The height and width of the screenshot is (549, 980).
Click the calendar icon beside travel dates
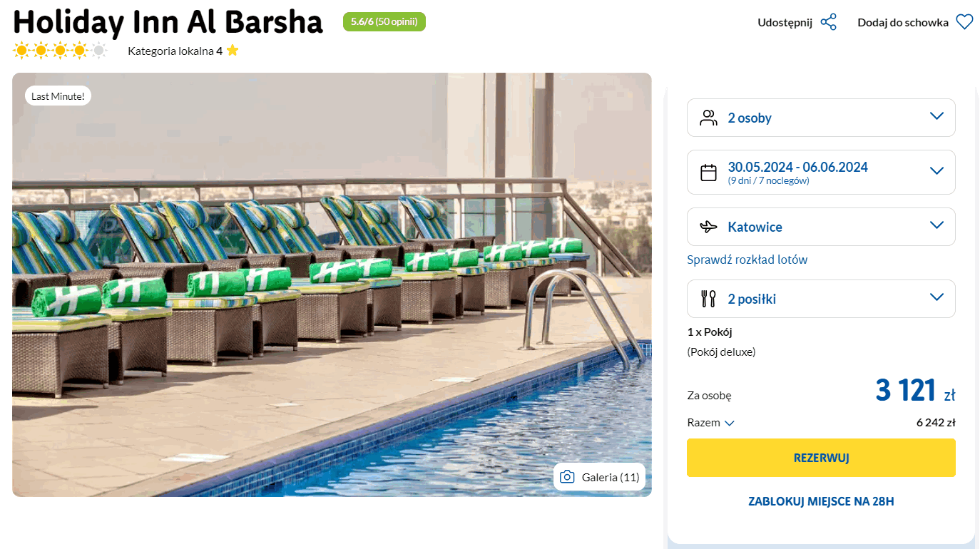click(708, 172)
